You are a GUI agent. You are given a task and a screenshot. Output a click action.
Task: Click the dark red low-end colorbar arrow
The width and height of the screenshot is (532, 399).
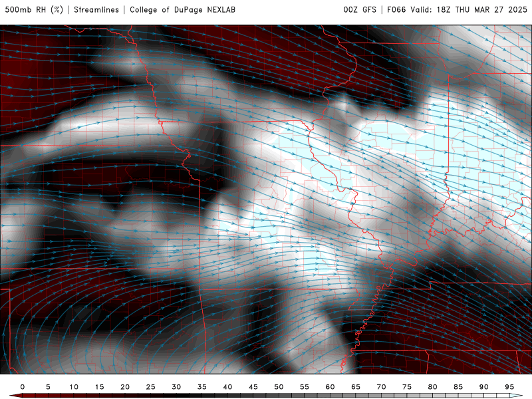[x=15, y=396]
